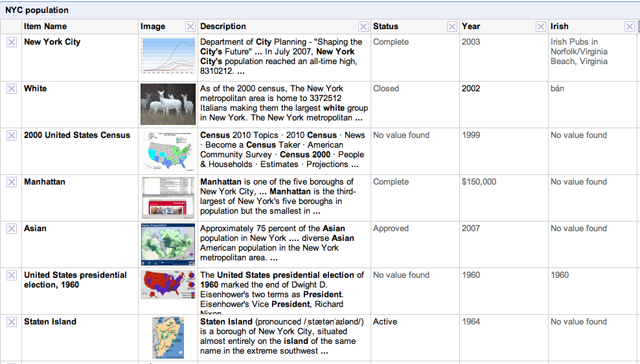
Task: Select the New York City item name
Action: click(x=52, y=42)
